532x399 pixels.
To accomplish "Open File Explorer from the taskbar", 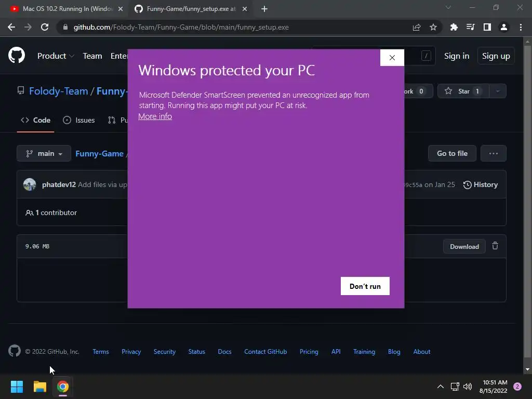I will (x=39, y=387).
